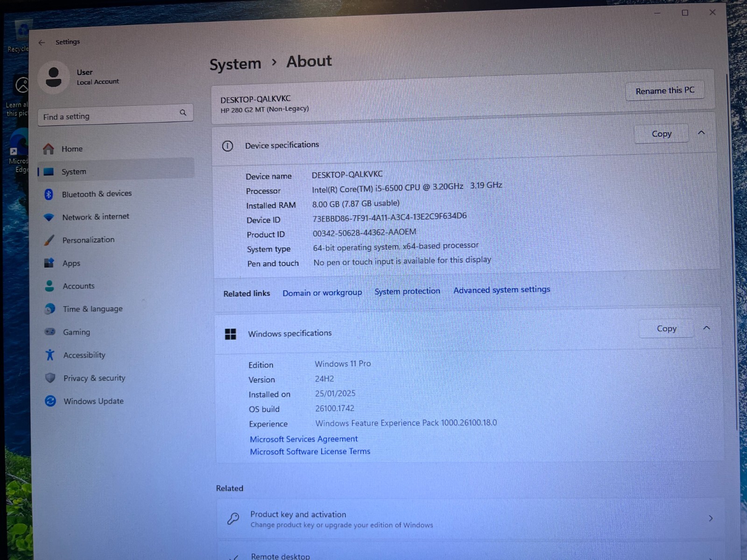The height and width of the screenshot is (560, 747).
Task: Go back with the Settings back arrow
Action: 42,42
